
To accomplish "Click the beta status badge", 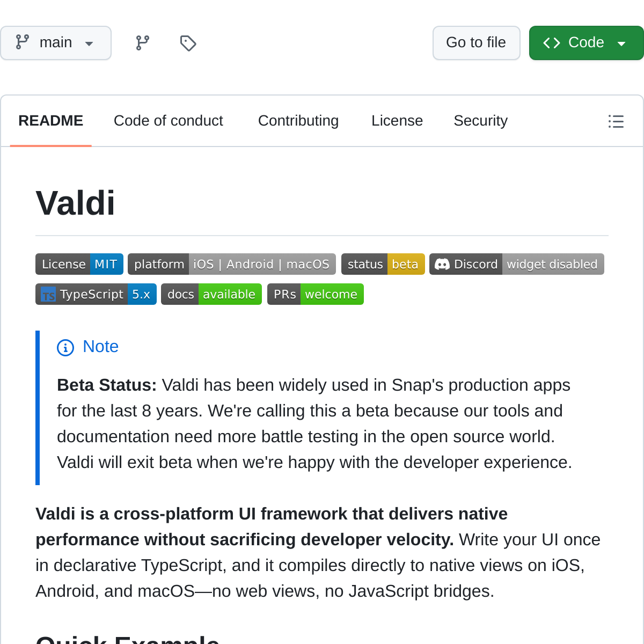I will tap(383, 264).
